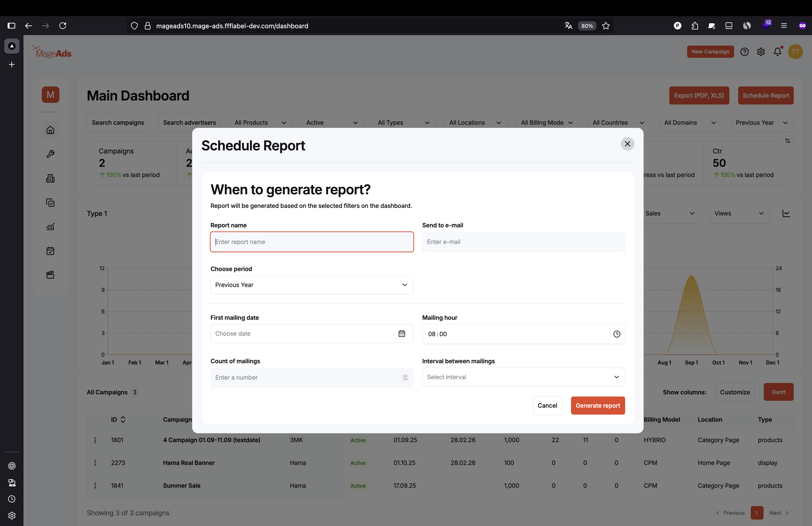The height and width of the screenshot is (526, 812).
Task: Open the header settings gear icon
Action: (760, 52)
